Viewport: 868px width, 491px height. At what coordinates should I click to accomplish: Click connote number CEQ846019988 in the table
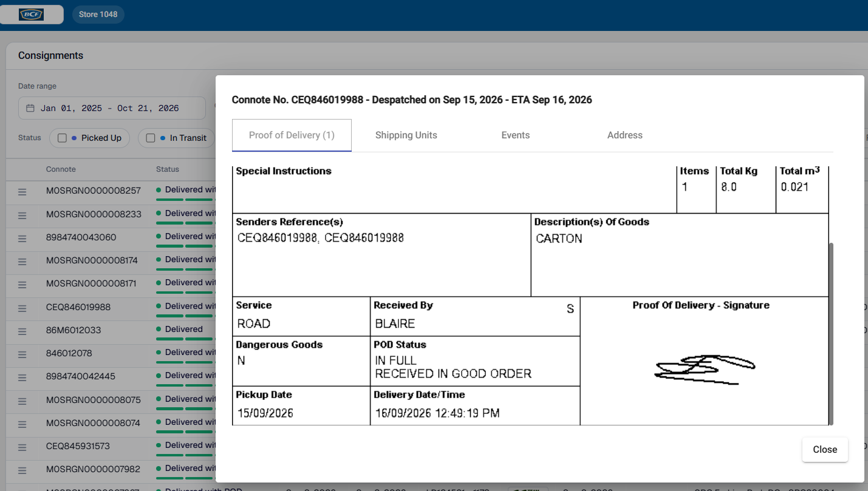pos(78,307)
